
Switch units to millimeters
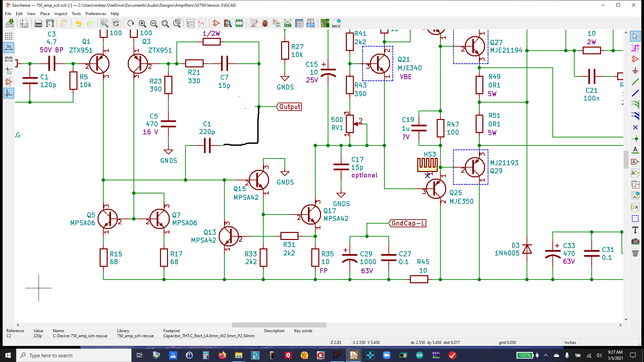point(9,59)
